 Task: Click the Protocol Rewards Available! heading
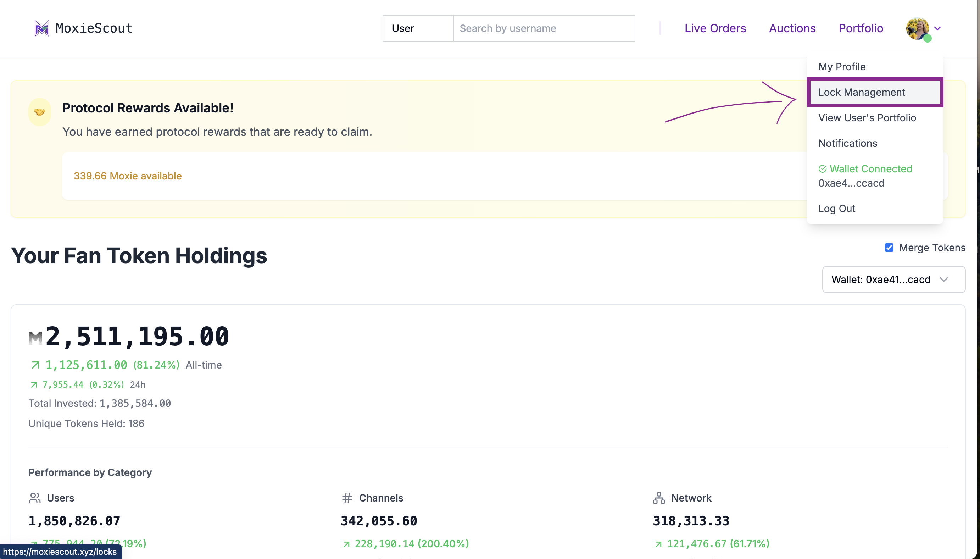(148, 108)
